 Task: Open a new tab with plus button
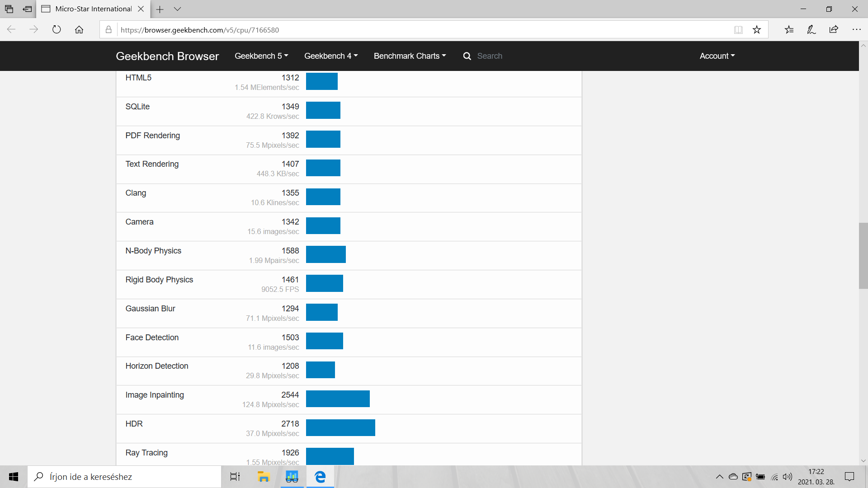click(160, 9)
